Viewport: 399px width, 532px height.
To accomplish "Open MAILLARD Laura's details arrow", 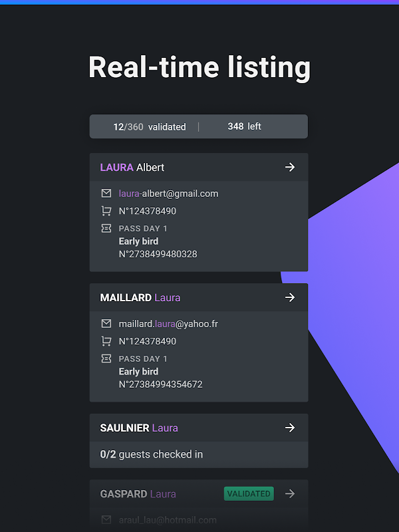I will 290,298.
